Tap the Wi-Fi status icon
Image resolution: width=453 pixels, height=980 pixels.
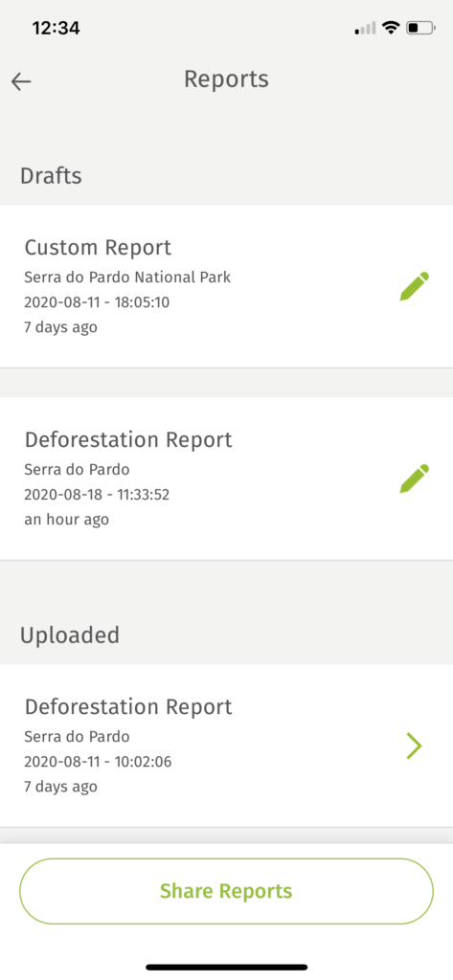(x=391, y=28)
